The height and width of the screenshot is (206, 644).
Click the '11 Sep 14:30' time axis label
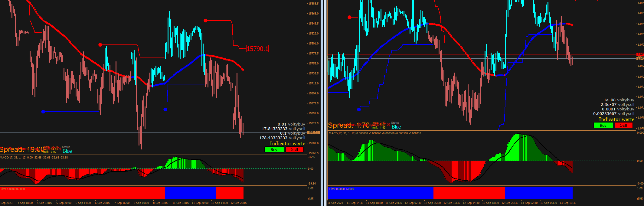pyautogui.click(x=355, y=203)
